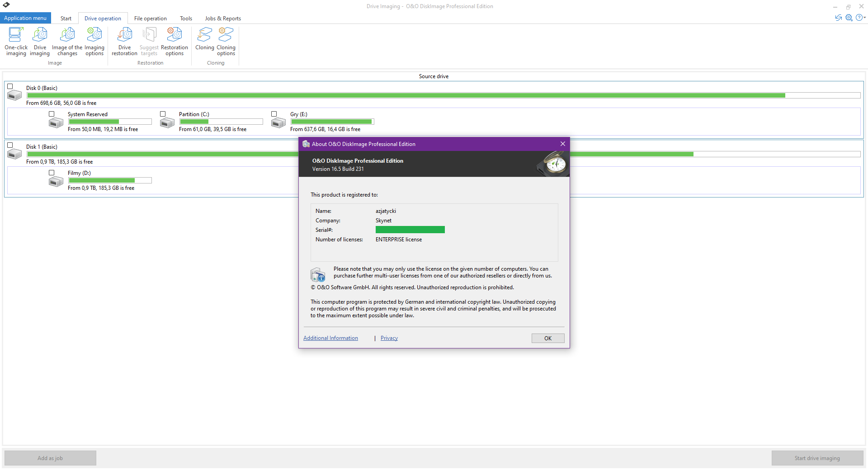Switch to the Start tab
The image size is (868, 470).
(x=66, y=19)
